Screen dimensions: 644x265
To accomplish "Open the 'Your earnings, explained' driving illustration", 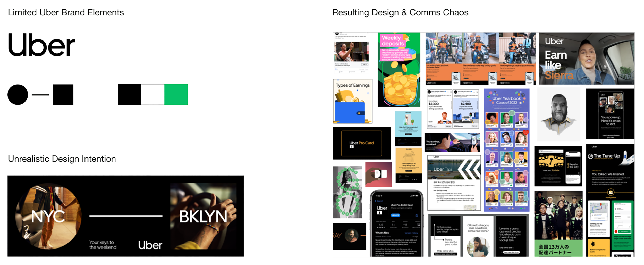I will [452, 143].
